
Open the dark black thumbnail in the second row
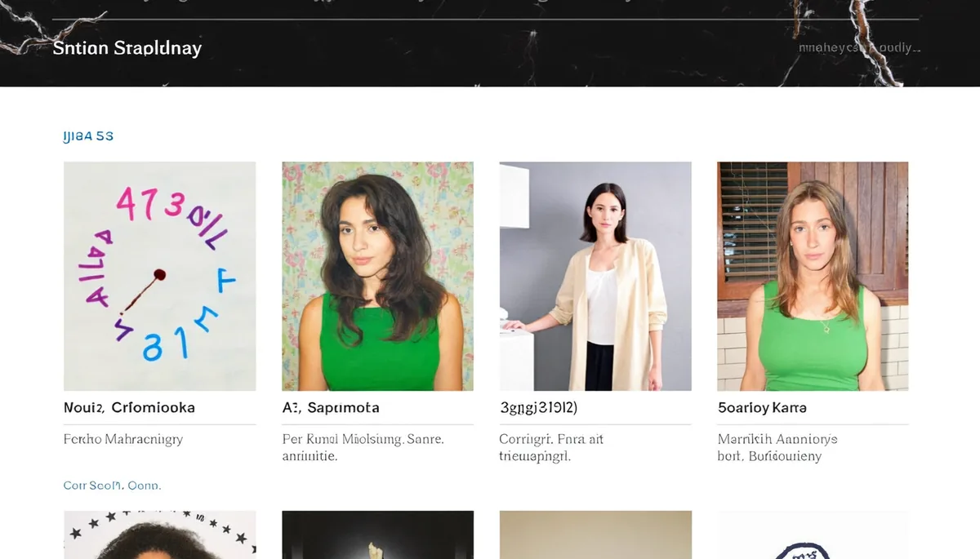(378, 535)
